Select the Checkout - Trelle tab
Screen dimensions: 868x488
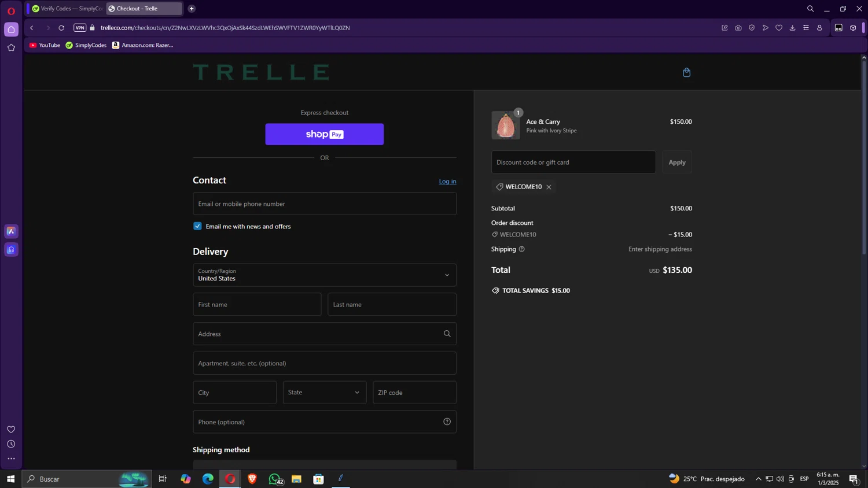pyautogui.click(x=144, y=9)
